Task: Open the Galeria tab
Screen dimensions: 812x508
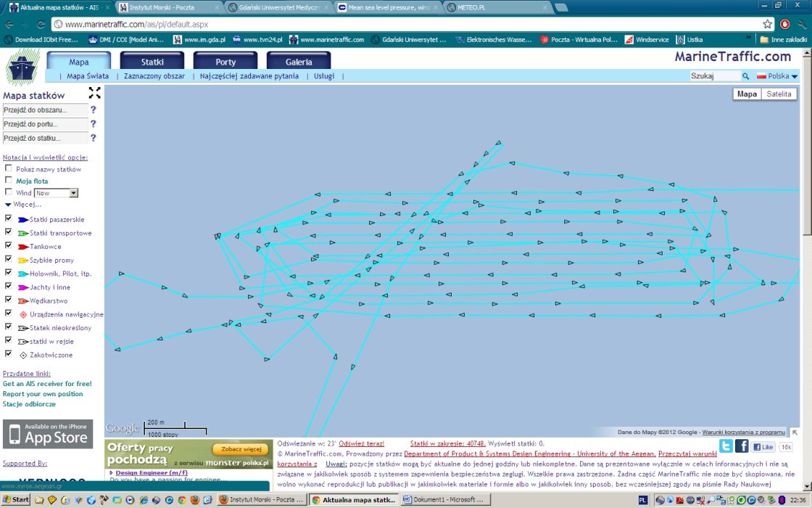Action: [x=299, y=62]
